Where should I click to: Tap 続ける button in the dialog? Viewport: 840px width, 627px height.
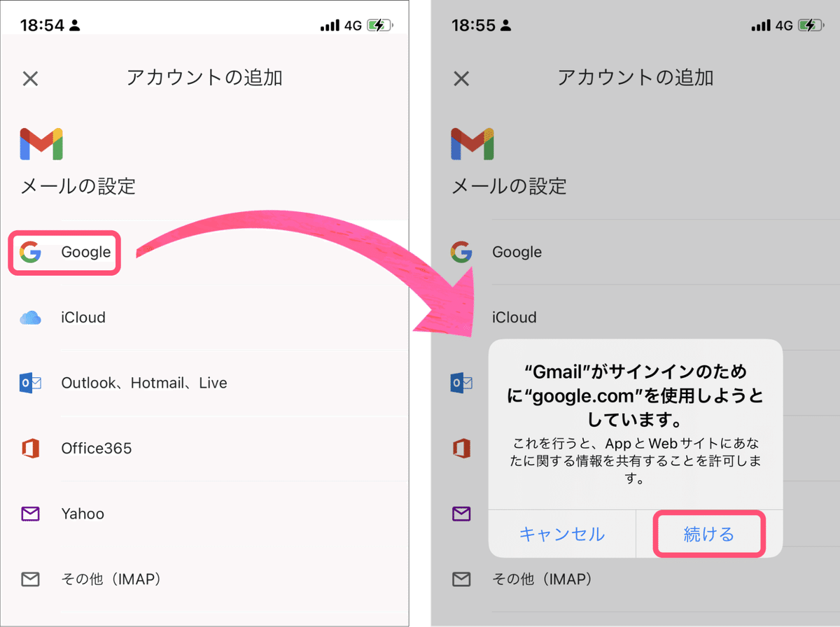(x=708, y=535)
